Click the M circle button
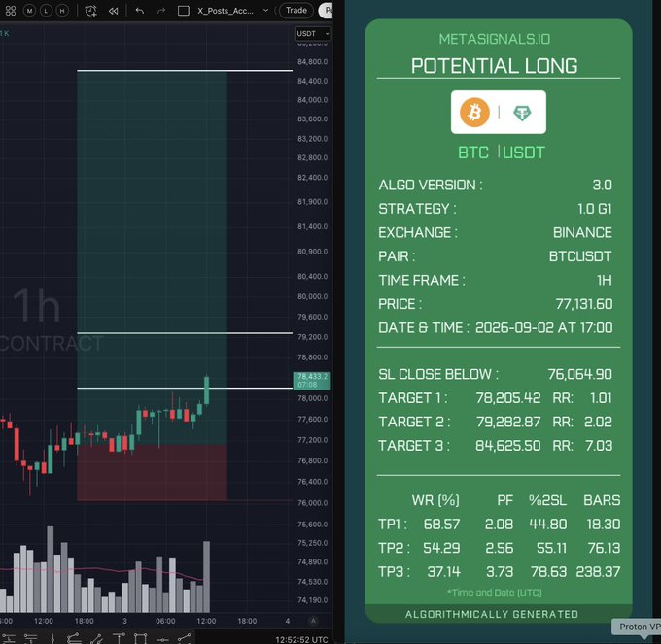Viewport: 661px width, 644px height. coord(29,11)
